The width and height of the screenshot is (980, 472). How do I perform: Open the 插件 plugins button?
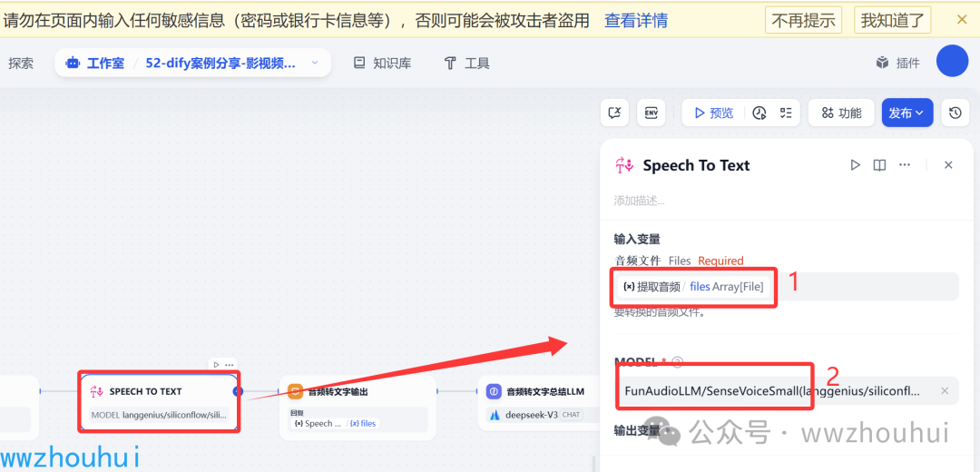click(897, 63)
